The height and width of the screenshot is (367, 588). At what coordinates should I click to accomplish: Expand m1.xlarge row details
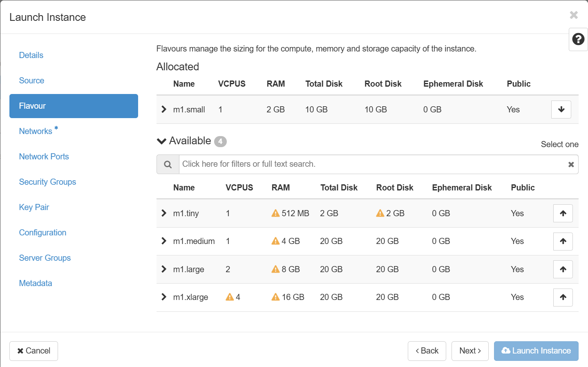point(164,297)
